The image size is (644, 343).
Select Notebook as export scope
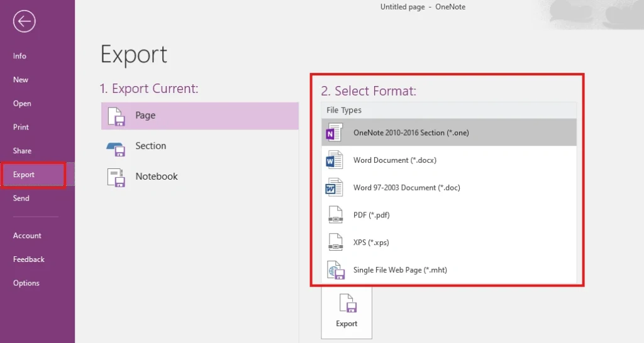pos(199,177)
